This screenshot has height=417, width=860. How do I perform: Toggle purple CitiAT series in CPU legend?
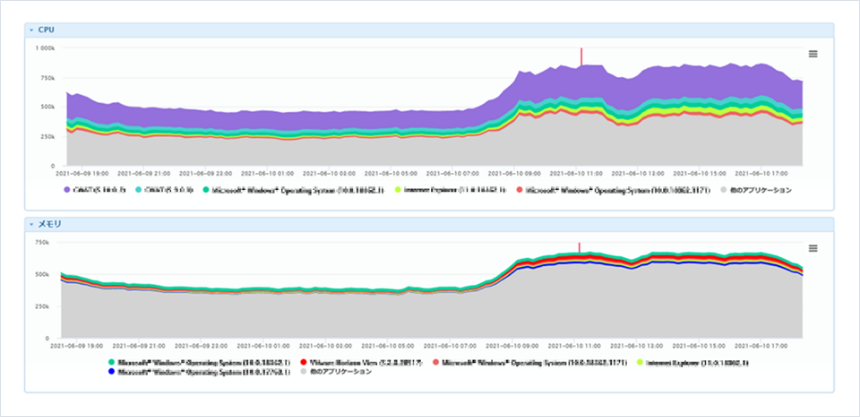[96, 188]
